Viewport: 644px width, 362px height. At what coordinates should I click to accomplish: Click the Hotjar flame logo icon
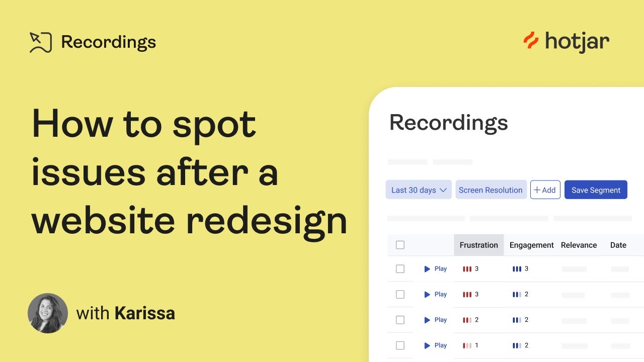[531, 41]
